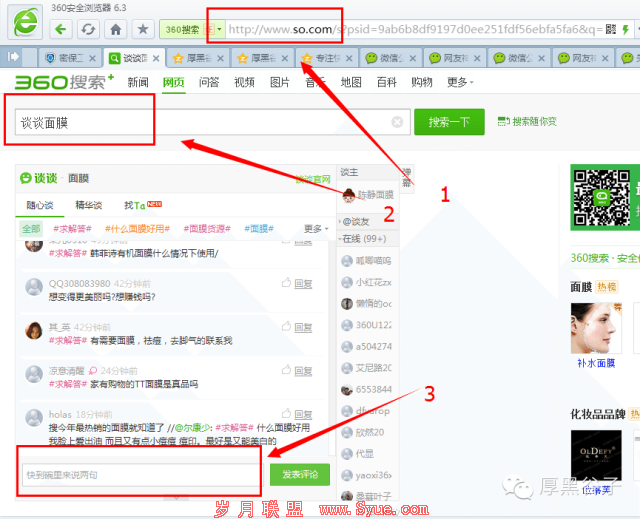Image resolution: width=640 pixels, height=519 pixels.
Task: Expand the @谈友 section
Action: point(354,222)
